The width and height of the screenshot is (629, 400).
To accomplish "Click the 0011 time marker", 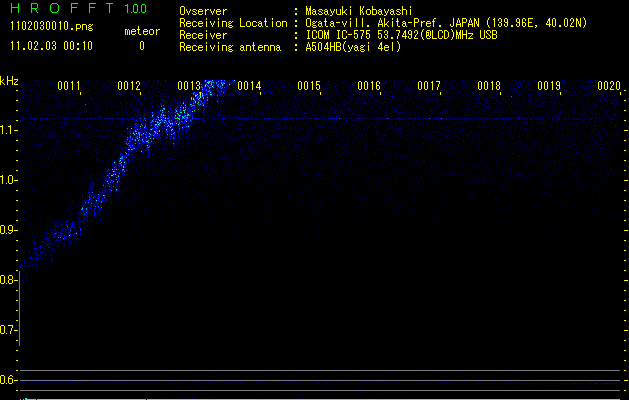I will [69, 86].
